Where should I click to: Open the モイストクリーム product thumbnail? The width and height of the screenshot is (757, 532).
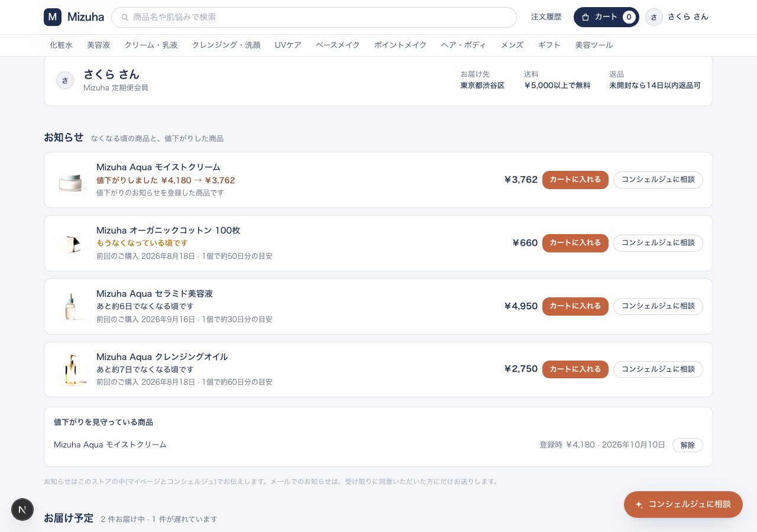coord(72,180)
